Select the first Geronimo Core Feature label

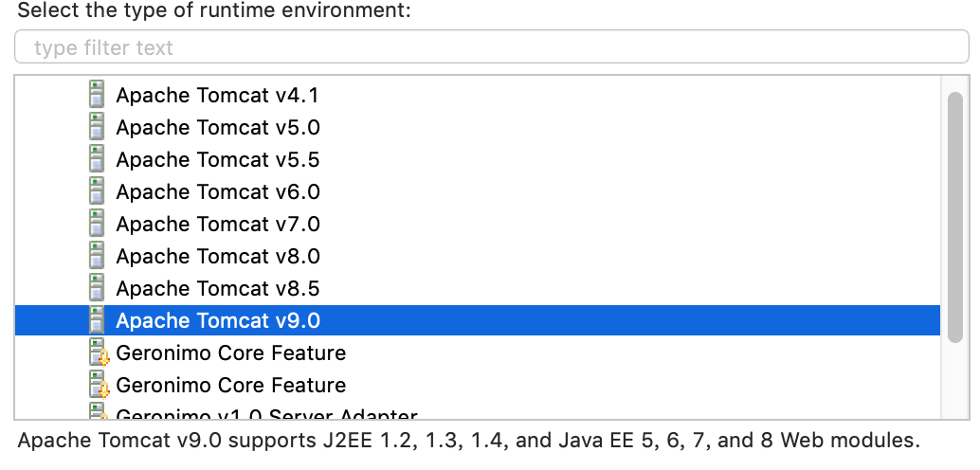click(x=231, y=352)
